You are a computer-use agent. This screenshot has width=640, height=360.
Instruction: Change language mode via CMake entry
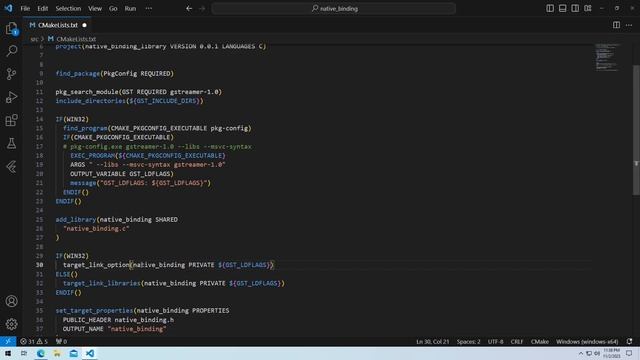[x=540, y=341]
